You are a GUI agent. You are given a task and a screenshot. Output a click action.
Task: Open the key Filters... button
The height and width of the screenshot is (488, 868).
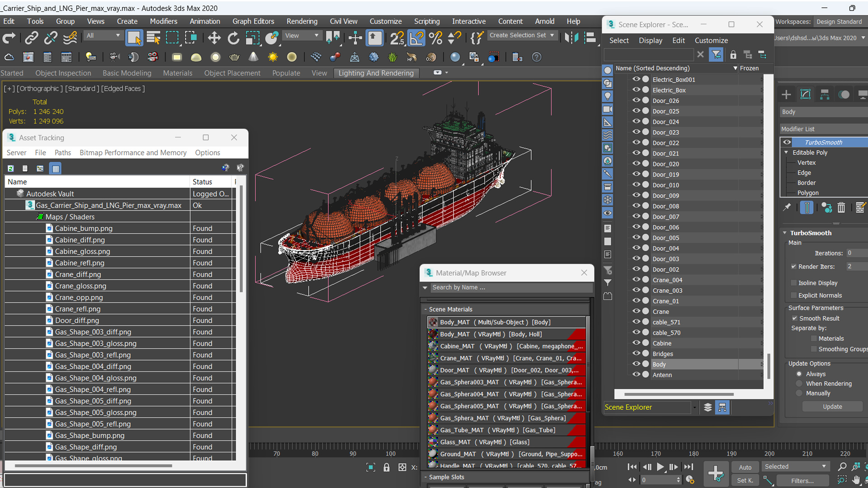tap(802, 481)
